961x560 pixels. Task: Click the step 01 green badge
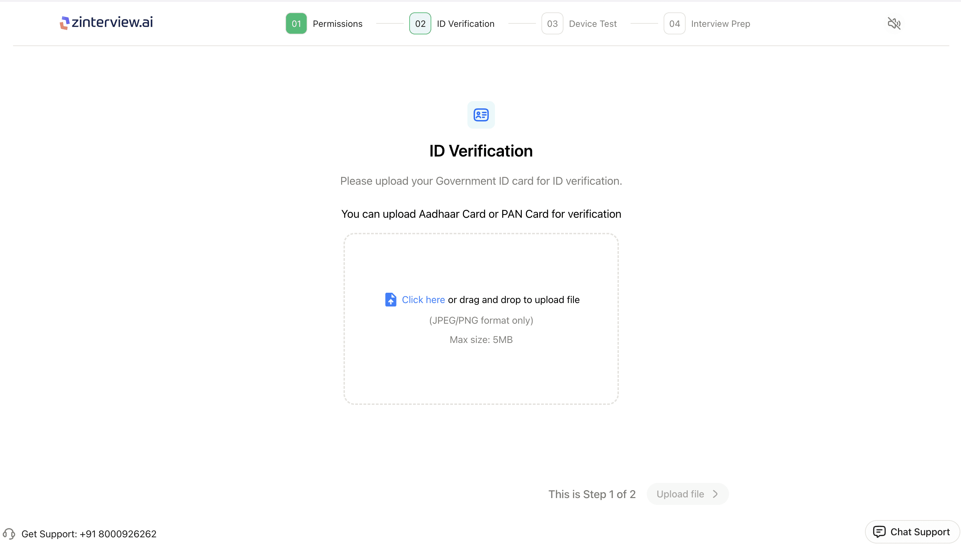296,24
